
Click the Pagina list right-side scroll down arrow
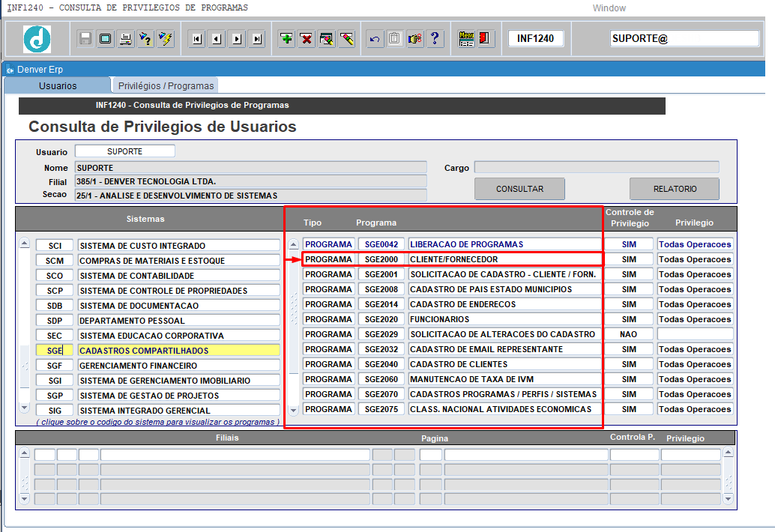(x=728, y=499)
